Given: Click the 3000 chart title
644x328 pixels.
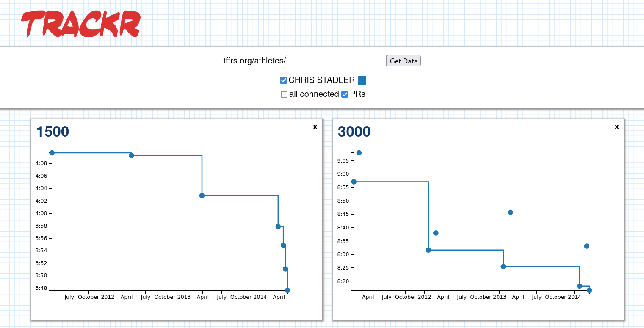Looking at the screenshot, I should 354,132.
